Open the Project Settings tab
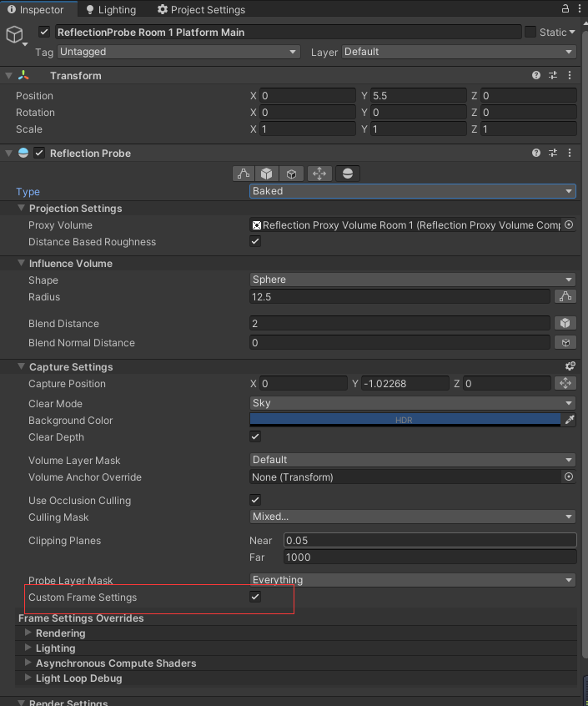Image resolution: width=588 pixels, height=706 pixels. 200,9
